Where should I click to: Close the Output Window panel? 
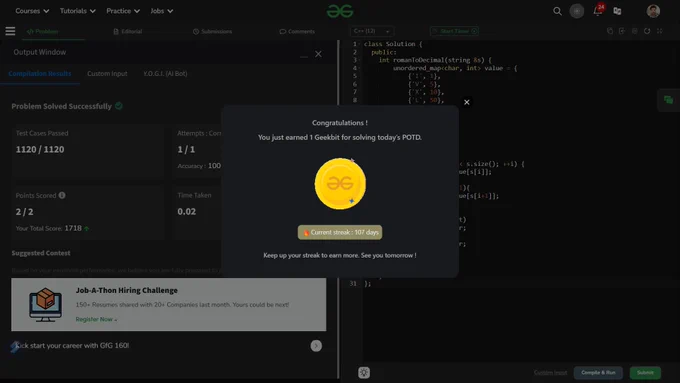pyautogui.click(x=318, y=54)
